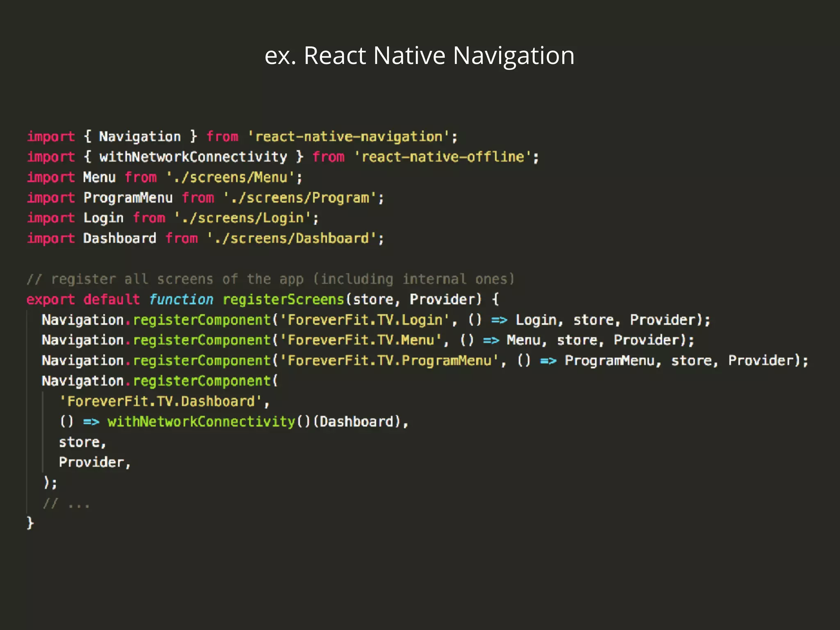Click the string 'ForeverFit.TV.ProgramMenu'

[x=390, y=361]
